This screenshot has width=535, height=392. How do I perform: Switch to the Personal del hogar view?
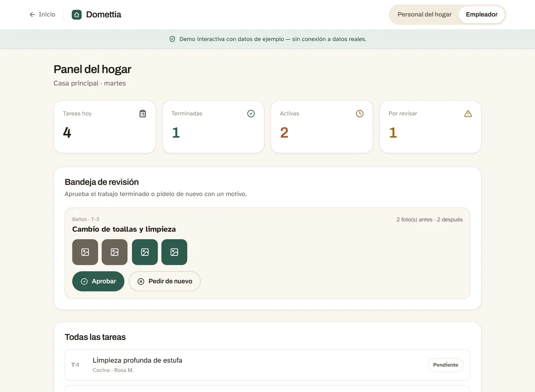coord(425,14)
